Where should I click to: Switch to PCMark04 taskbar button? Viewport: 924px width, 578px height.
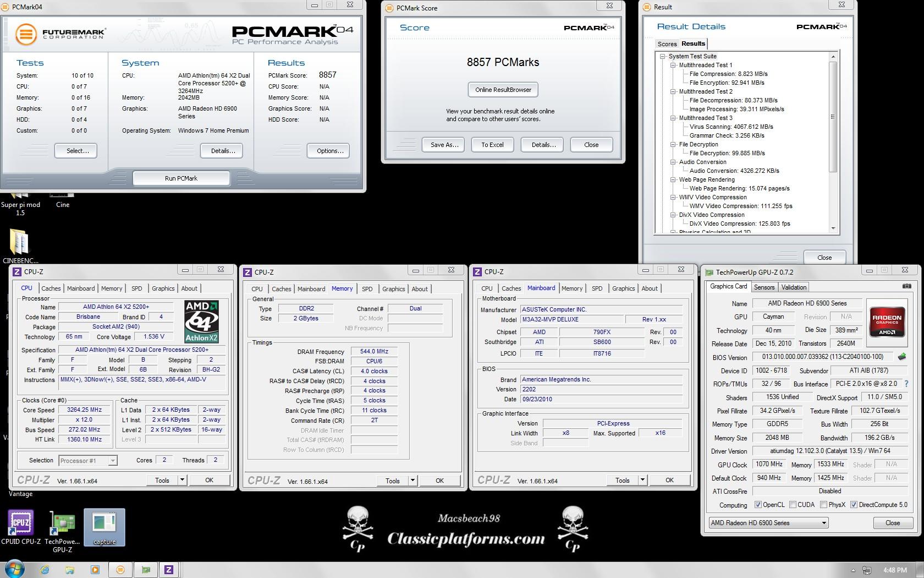click(x=120, y=570)
